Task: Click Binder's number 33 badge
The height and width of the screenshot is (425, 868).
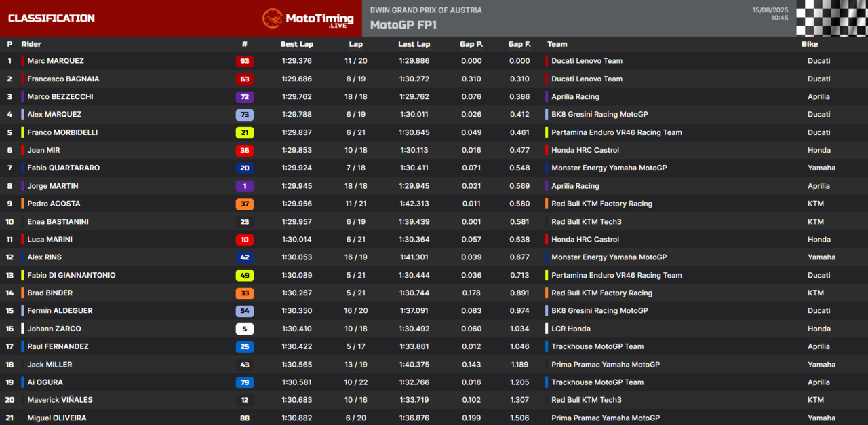Action: 245,293
